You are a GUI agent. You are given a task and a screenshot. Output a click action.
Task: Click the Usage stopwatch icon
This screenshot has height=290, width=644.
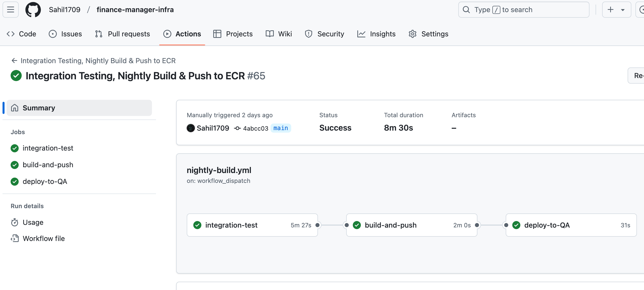click(15, 222)
